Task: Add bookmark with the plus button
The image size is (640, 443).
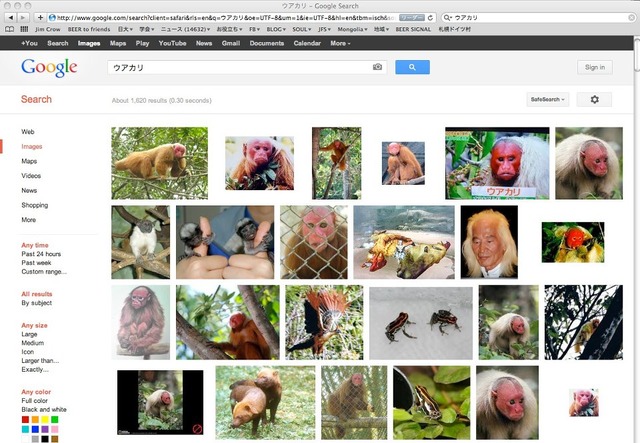Action: (x=40, y=18)
